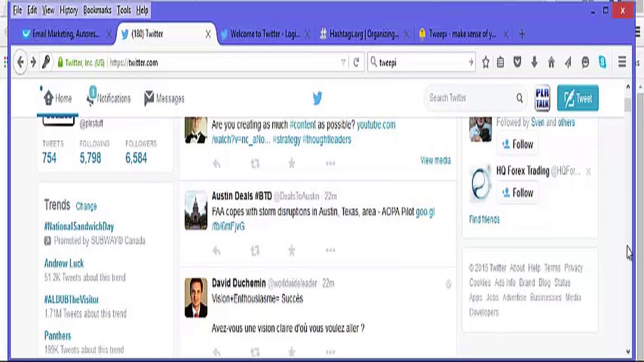Open a new browser tab with the plus button
The image size is (644, 362).
click(522, 34)
